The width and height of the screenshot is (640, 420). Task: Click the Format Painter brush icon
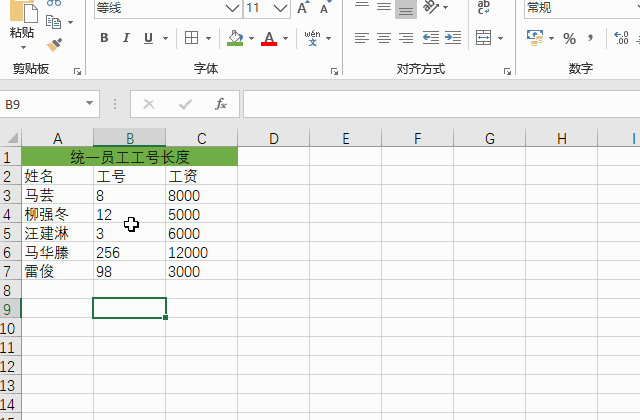(x=54, y=44)
